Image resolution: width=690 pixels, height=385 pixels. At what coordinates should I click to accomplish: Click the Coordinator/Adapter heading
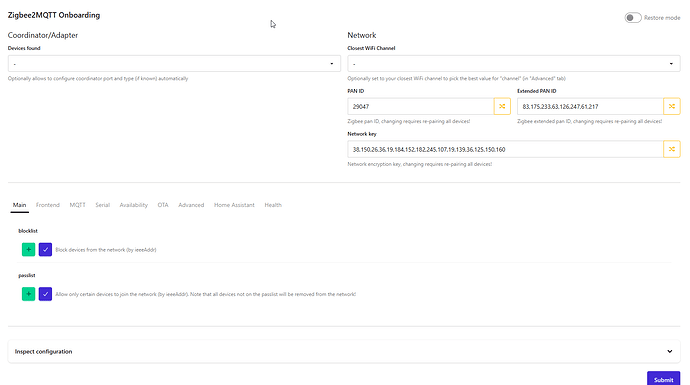click(43, 35)
